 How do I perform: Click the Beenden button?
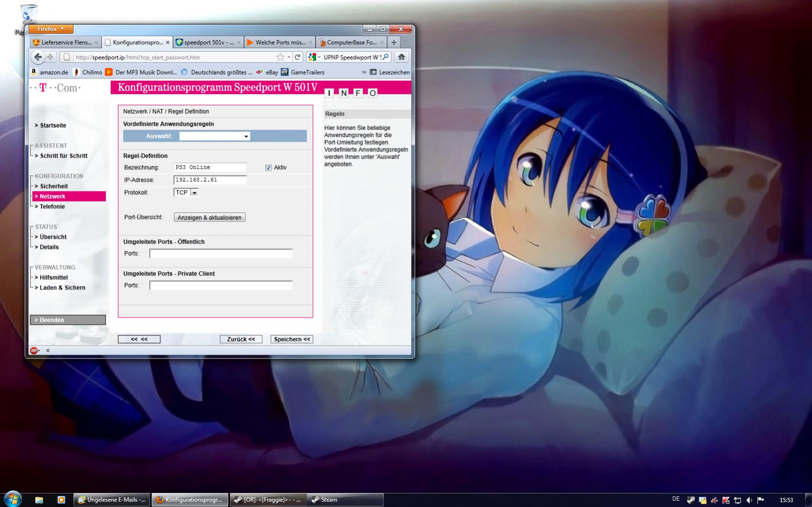68,320
